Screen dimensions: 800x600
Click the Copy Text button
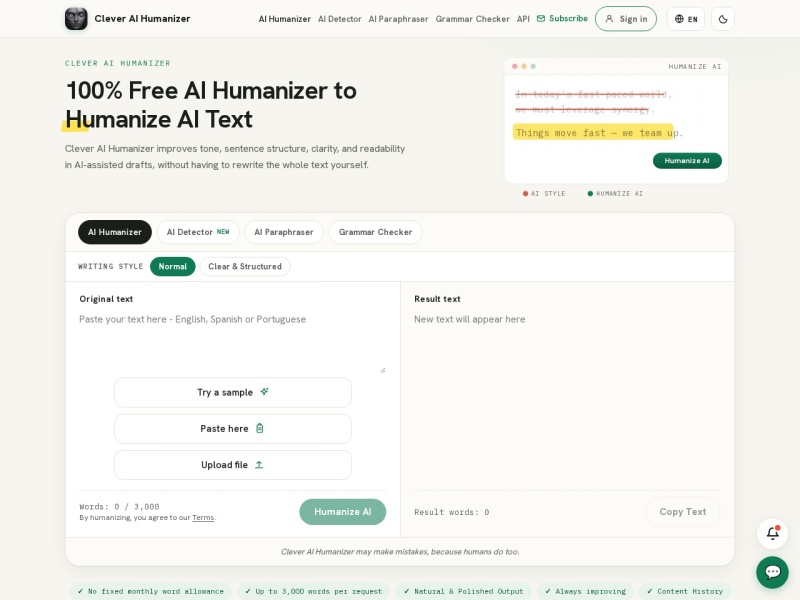[x=683, y=512]
